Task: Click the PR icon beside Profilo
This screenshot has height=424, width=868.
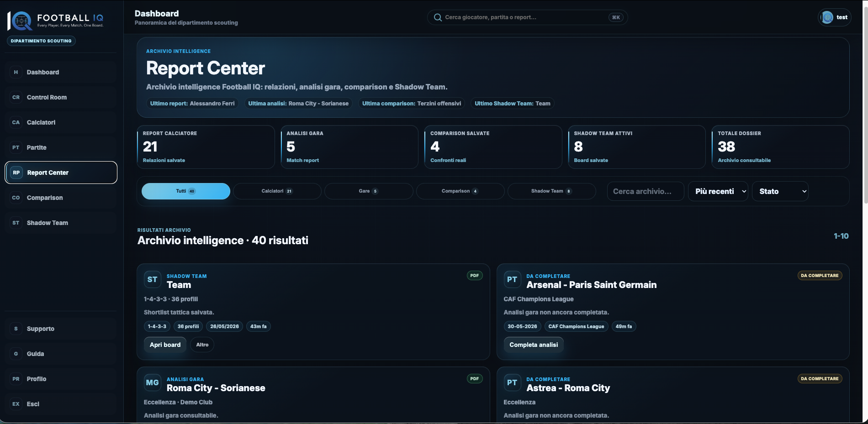Action: [x=16, y=379]
